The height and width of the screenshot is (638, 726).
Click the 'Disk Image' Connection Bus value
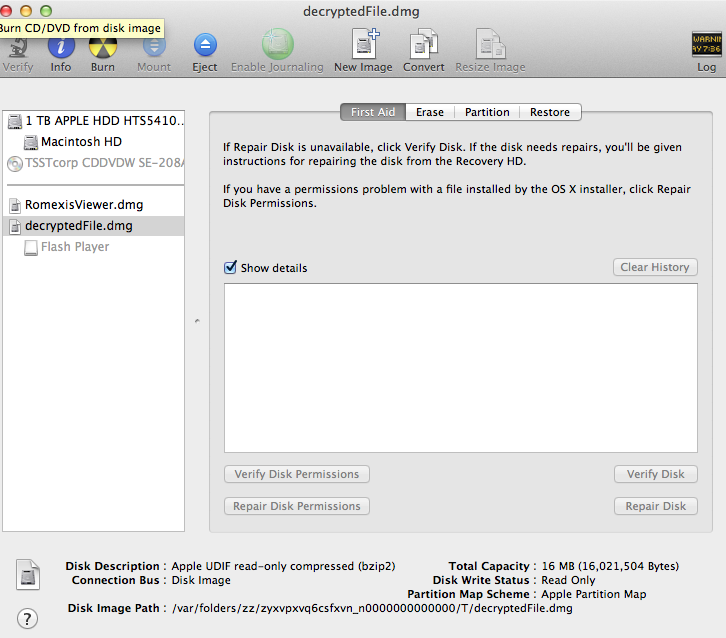point(201,581)
